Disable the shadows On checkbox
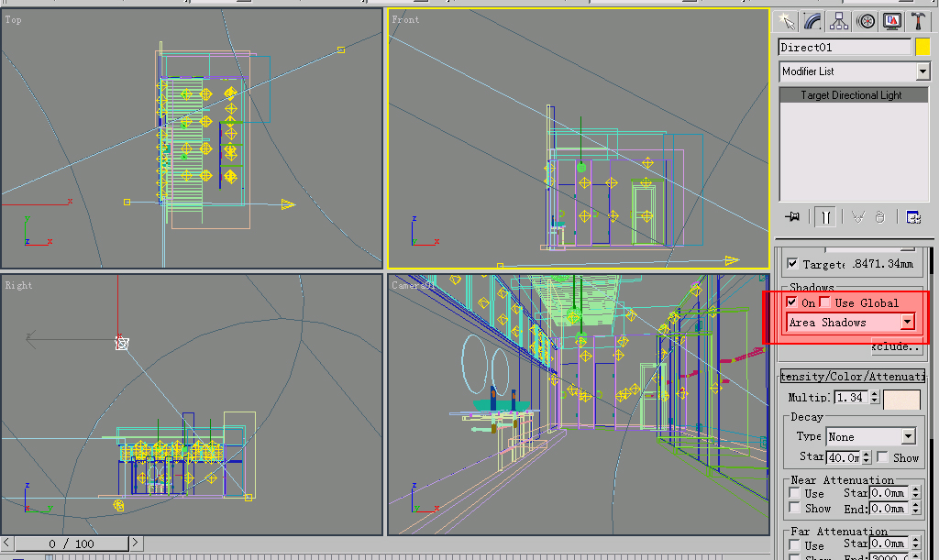The height and width of the screenshot is (560, 939). click(x=790, y=301)
